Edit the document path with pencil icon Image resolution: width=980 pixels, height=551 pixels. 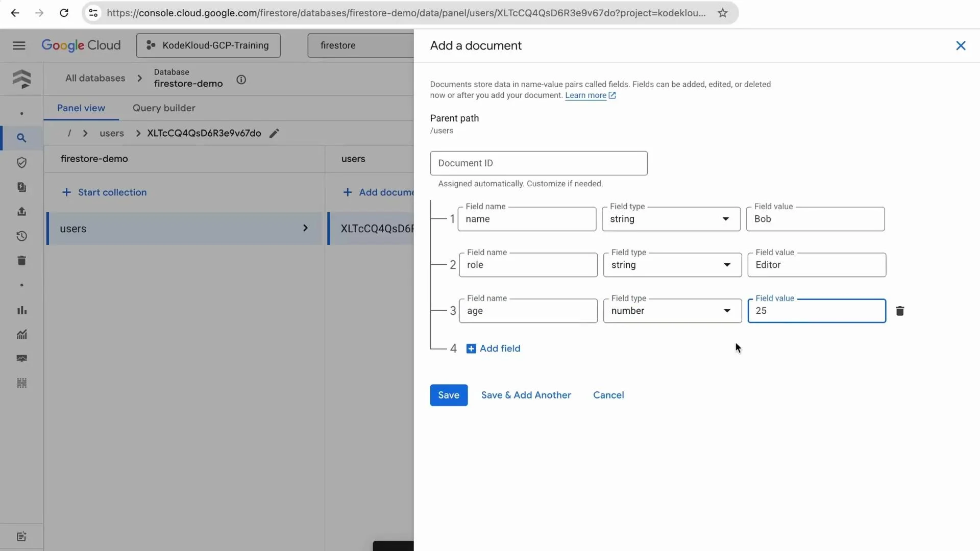pyautogui.click(x=274, y=133)
